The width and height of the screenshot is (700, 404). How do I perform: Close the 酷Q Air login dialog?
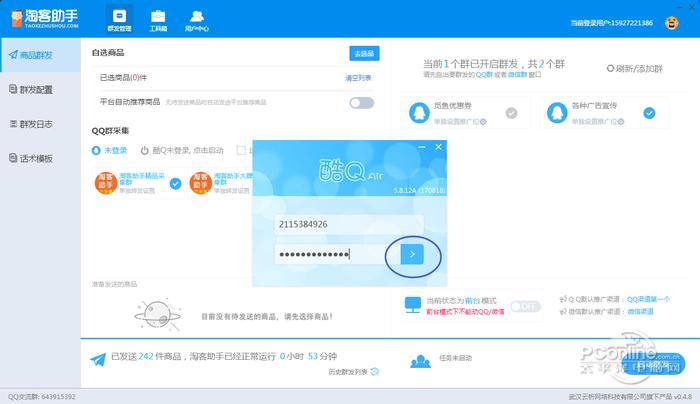439,147
